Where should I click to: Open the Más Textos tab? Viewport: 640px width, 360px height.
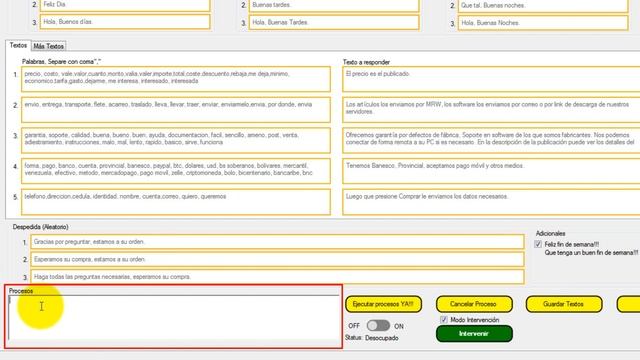coord(49,46)
